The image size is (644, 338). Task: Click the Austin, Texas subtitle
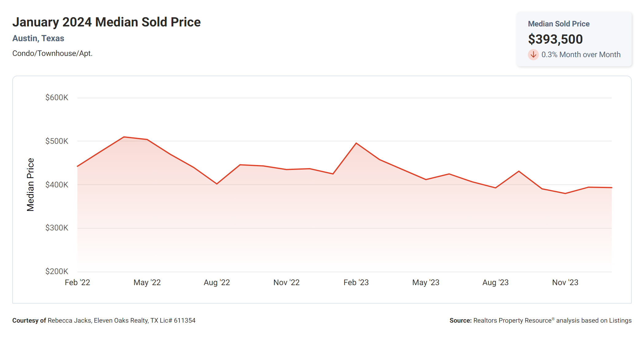coord(38,38)
